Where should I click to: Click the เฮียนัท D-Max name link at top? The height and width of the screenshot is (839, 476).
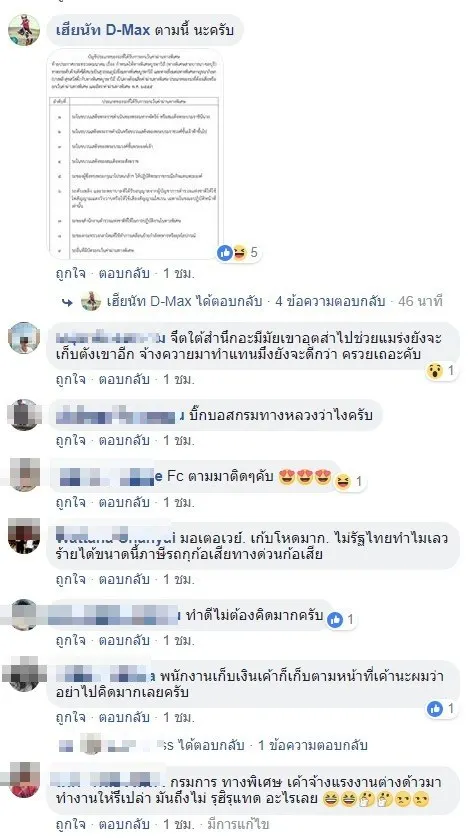pyautogui.click(x=103, y=30)
